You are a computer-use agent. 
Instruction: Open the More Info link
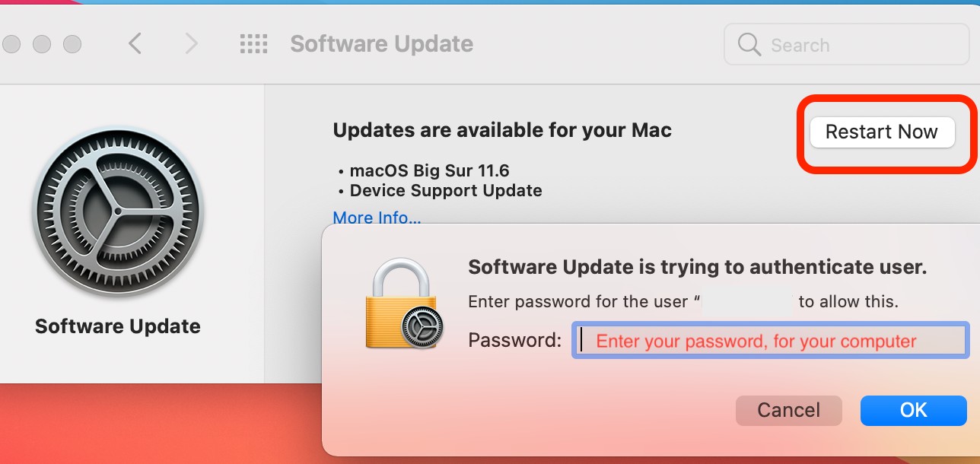(x=377, y=218)
